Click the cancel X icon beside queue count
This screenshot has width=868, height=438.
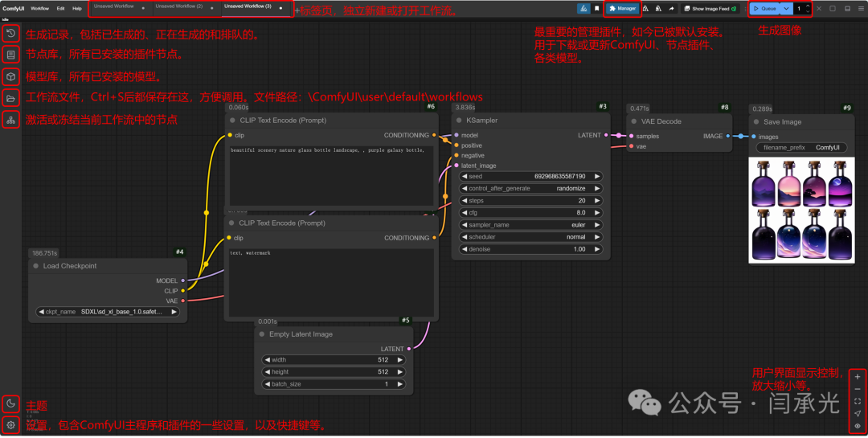click(819, 8)
